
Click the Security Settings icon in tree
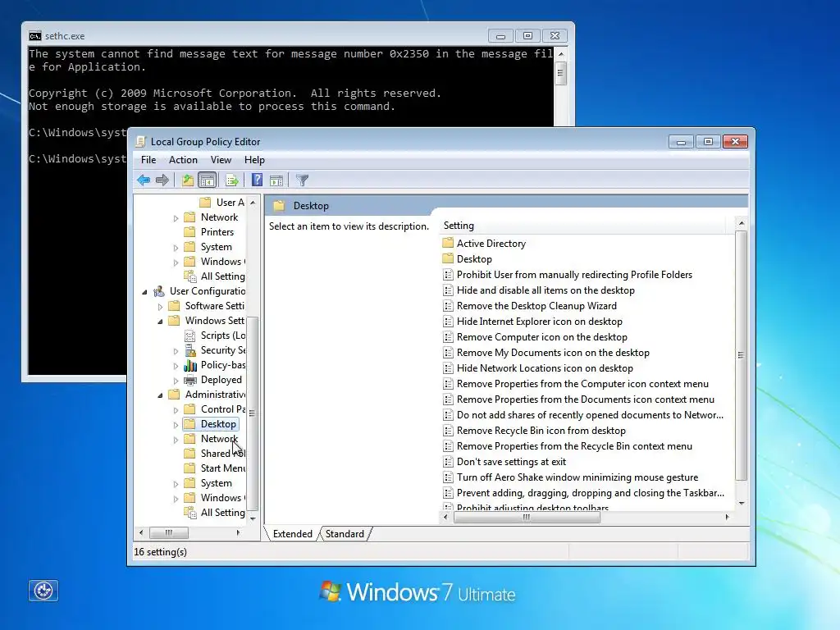tap(190, 350)
